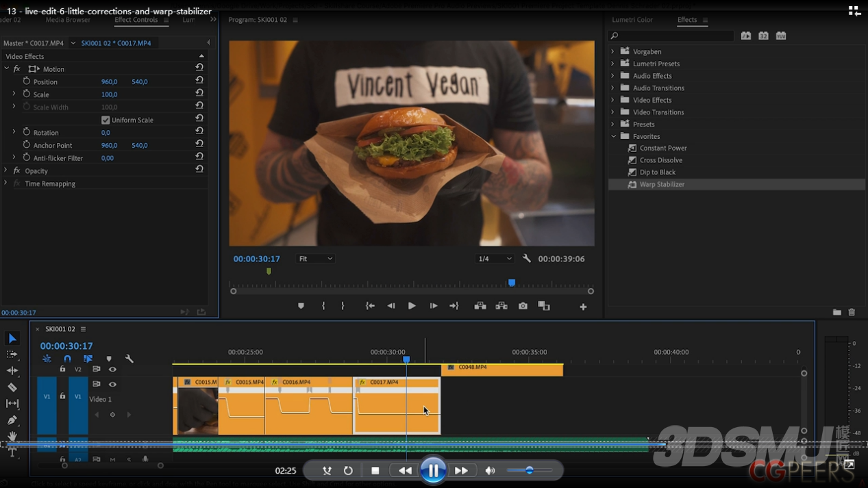Adjust the media player volume slider
Screen dimensions: 868x488
point(529,470)
